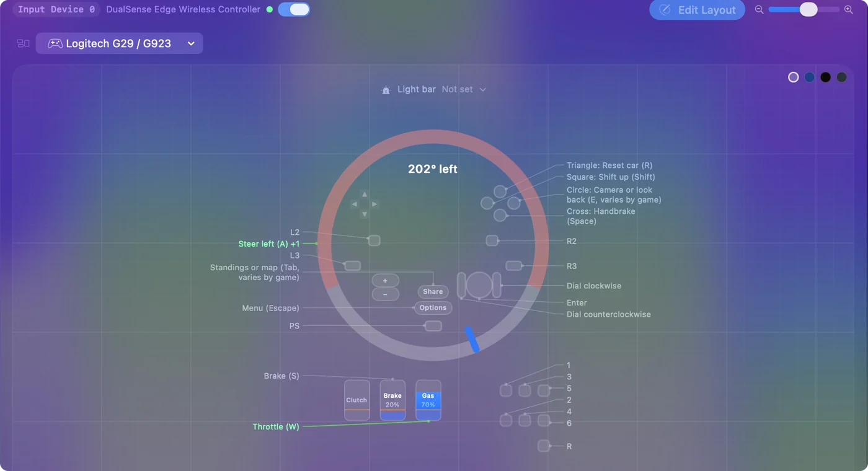This screenshot has height=471, width=868.
Task: Click the Share button on the wheel
Action: coord(433,291)
